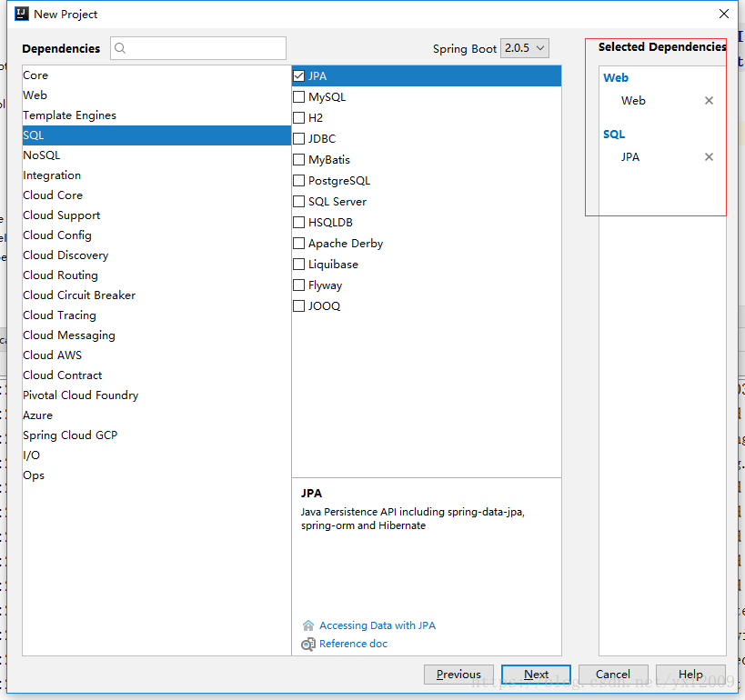Click the Next button
Screen dimensions: 745x700
pyautogui.click(x=536, y=675)
